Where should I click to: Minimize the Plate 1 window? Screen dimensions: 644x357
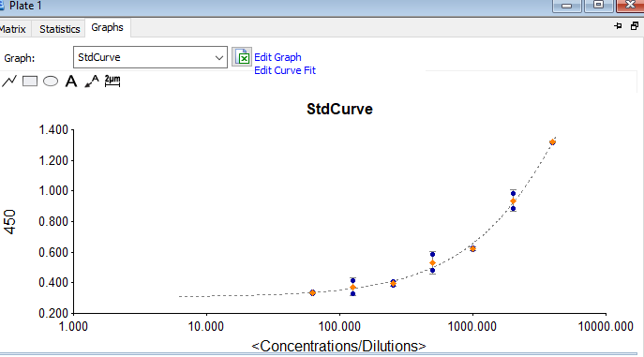tap(567, 6)
